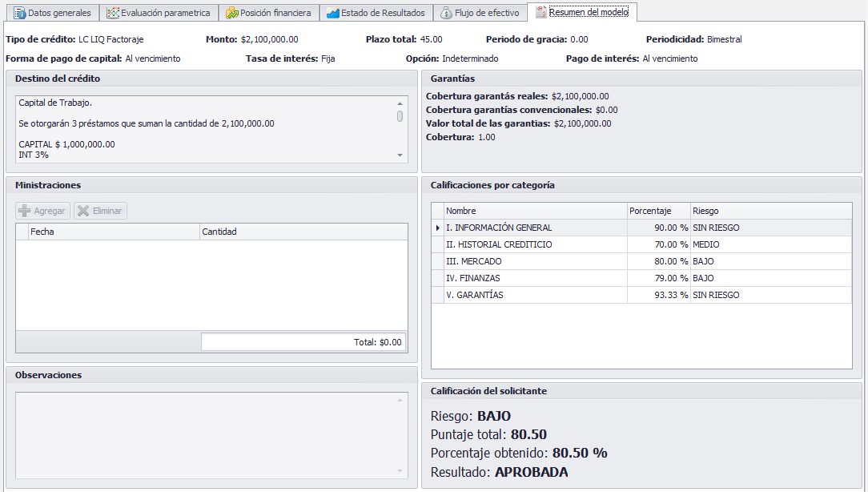This screenshot has height=492, width=868.
Task: Open the Estado de Resultados tab
Action: coord(376,13)
